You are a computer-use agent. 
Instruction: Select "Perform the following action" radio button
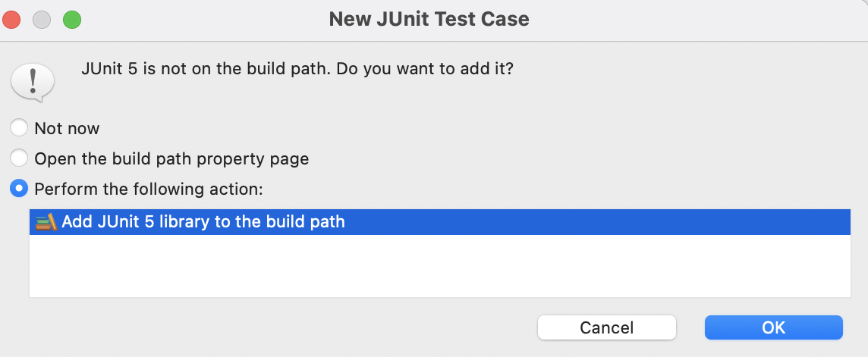point(20,189)
